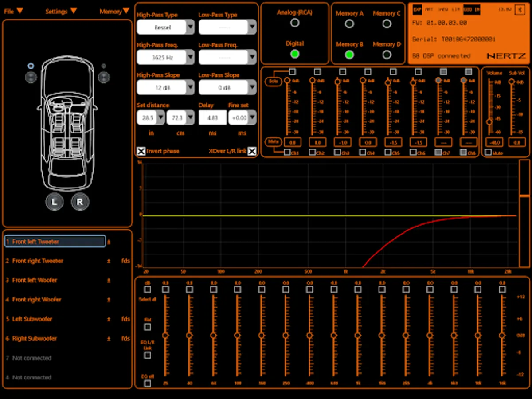
Task: Select Front left Tweeter channel
Action: click(x=55, y=242)
